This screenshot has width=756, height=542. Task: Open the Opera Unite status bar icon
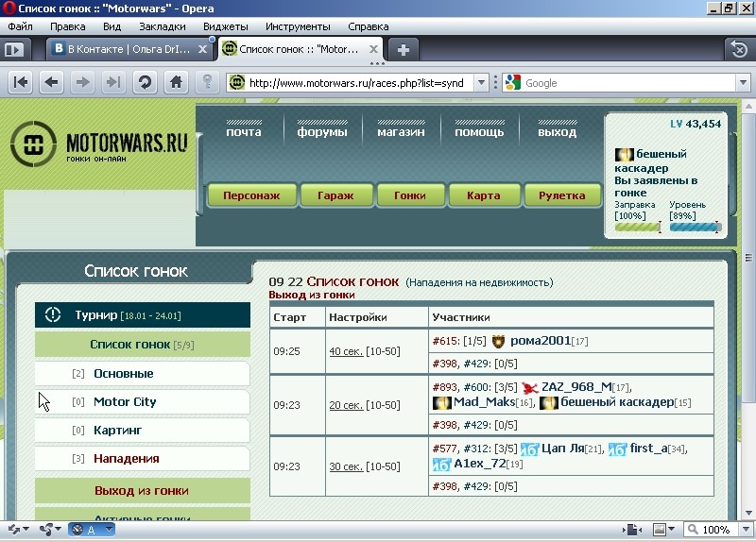pos(45,530)
